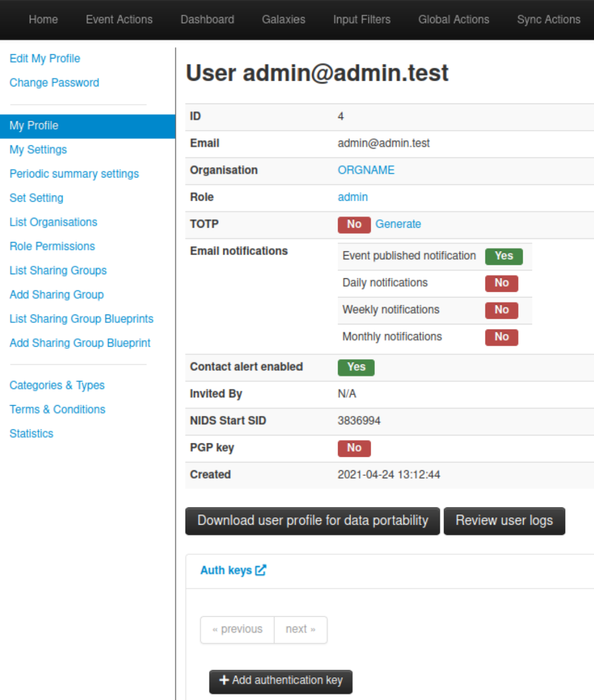Go to Edit My Profile
Screen dimensions: 594x700
(45, 58)
